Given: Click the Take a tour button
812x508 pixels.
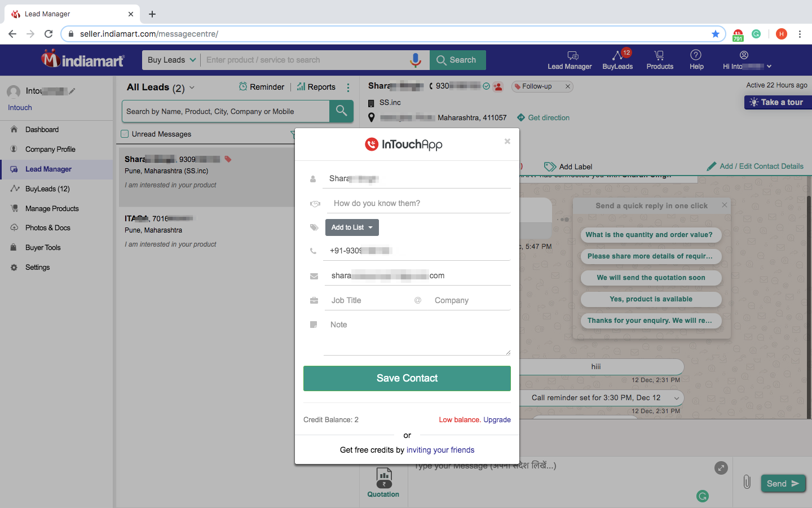Looking at the screenshot, I should pyautogui.click(x=778, y=102).
